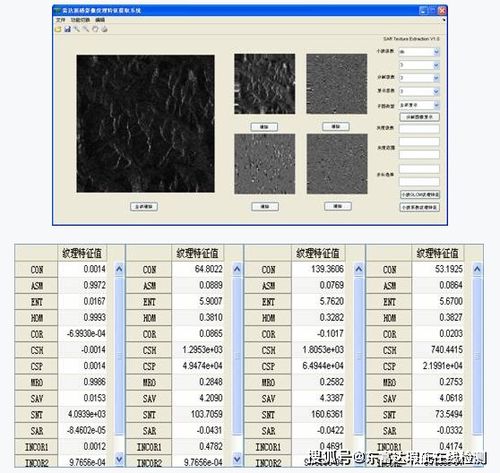The image size is (500, 473).
Task: Click the open-folder icon in the toolbar
Action: (x=58, y=29)
